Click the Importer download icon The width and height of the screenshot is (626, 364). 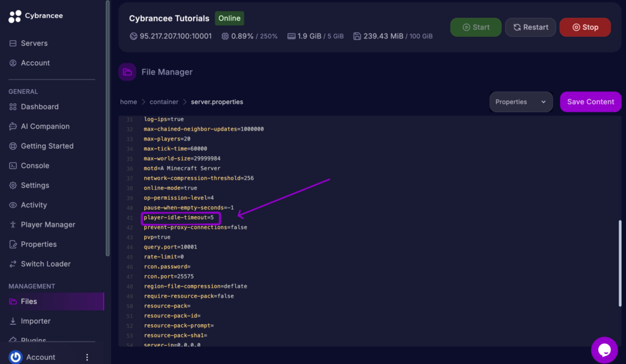click(13, 321)
